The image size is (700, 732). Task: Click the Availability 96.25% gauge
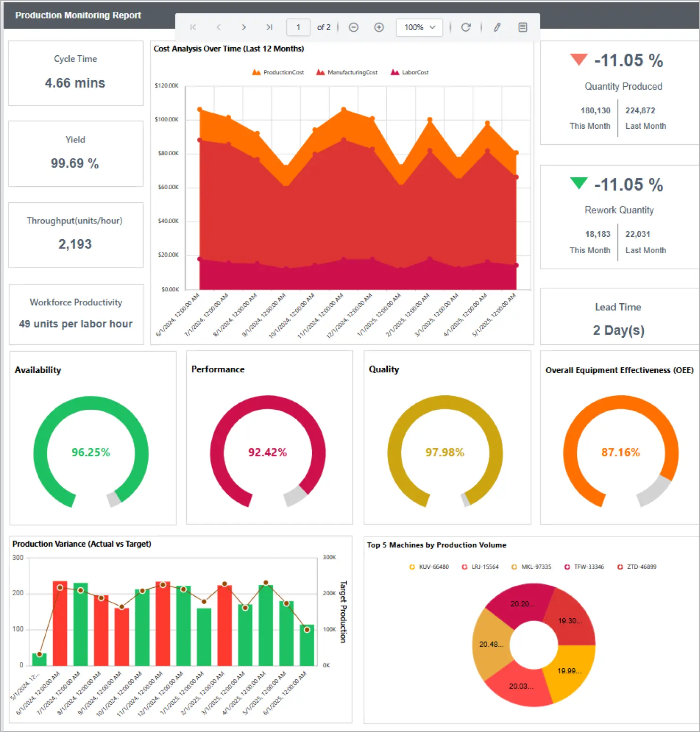tap(91, 452)
